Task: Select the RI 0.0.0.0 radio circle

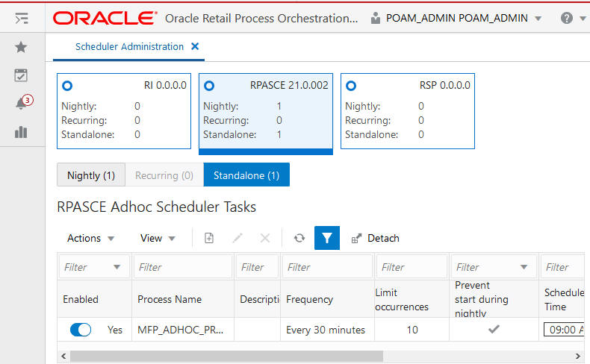Action: point(67,86)
